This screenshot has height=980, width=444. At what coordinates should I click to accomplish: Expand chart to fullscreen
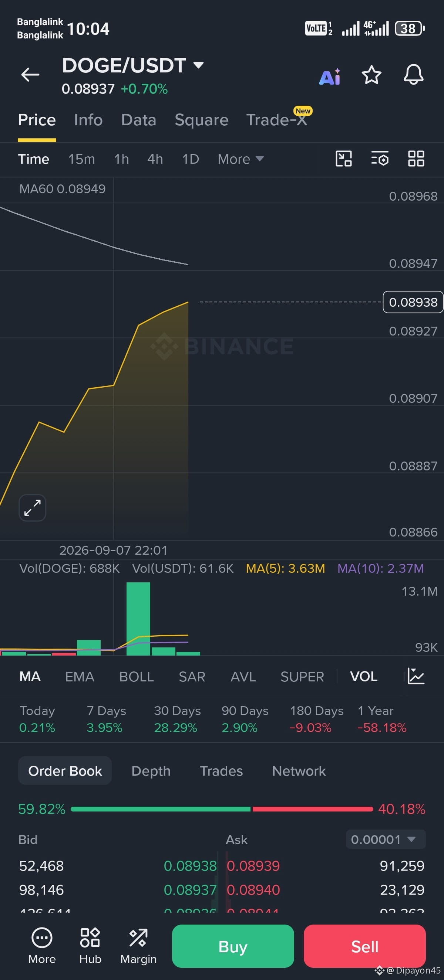pos(32,507)
